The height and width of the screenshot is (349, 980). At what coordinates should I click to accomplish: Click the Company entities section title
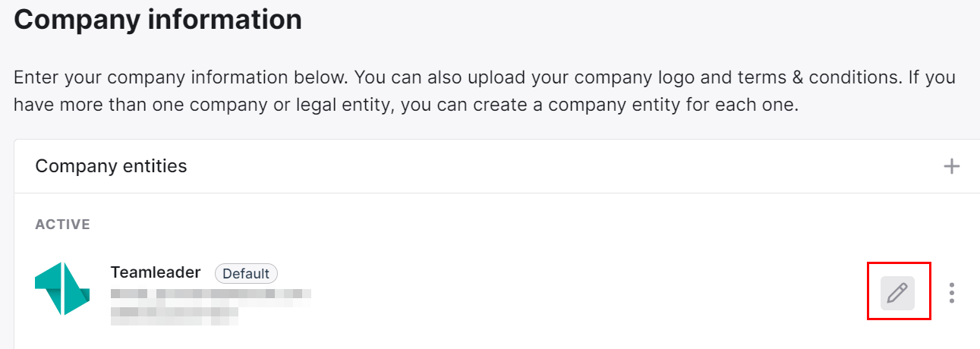coord(111,165)
